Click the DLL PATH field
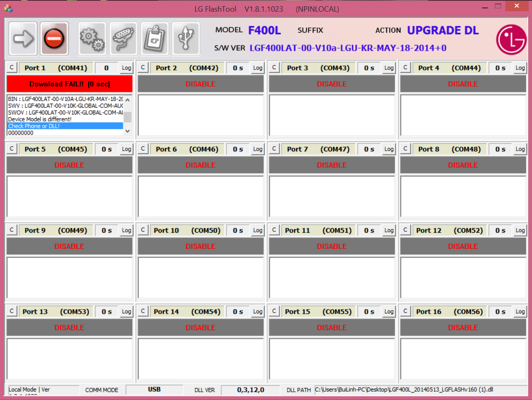This screenshot has height=400, width=532. coord(420,390)
